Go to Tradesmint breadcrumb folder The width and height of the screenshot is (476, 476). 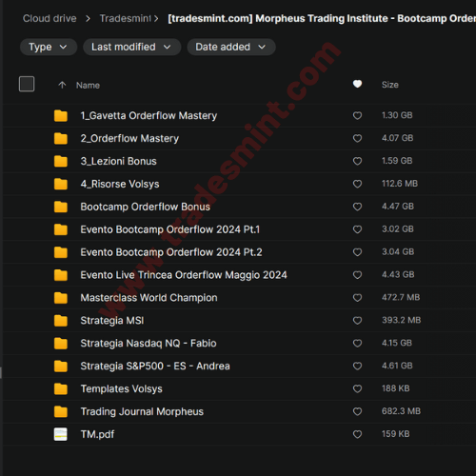(x=126, y=18)
